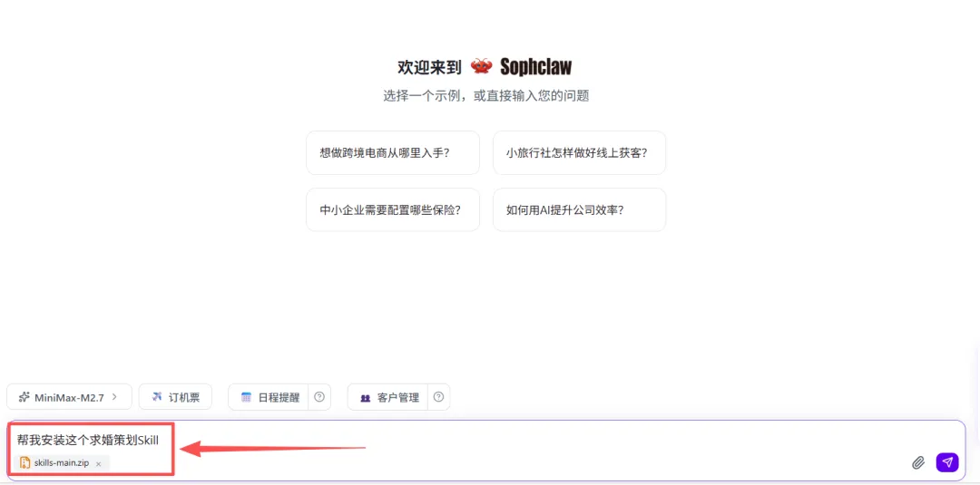The image size is (980, 485).
Task: Click the 欢迎来到 heading text
Action: 429,67
